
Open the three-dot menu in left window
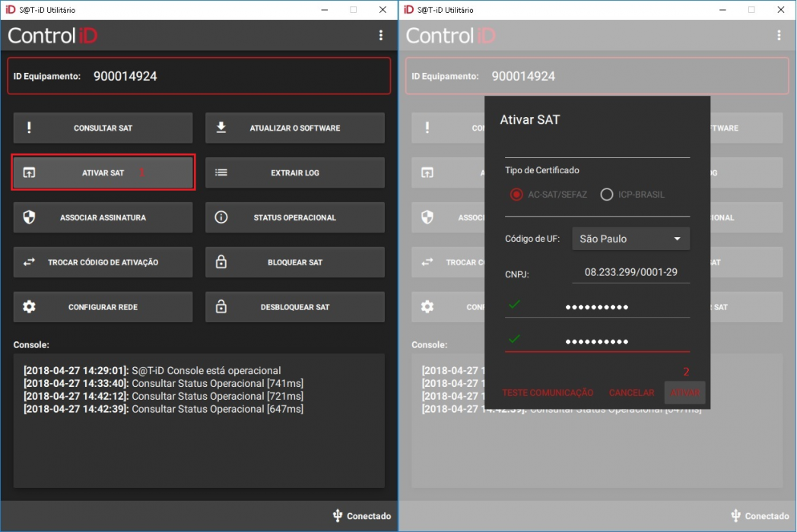[381, 35]
